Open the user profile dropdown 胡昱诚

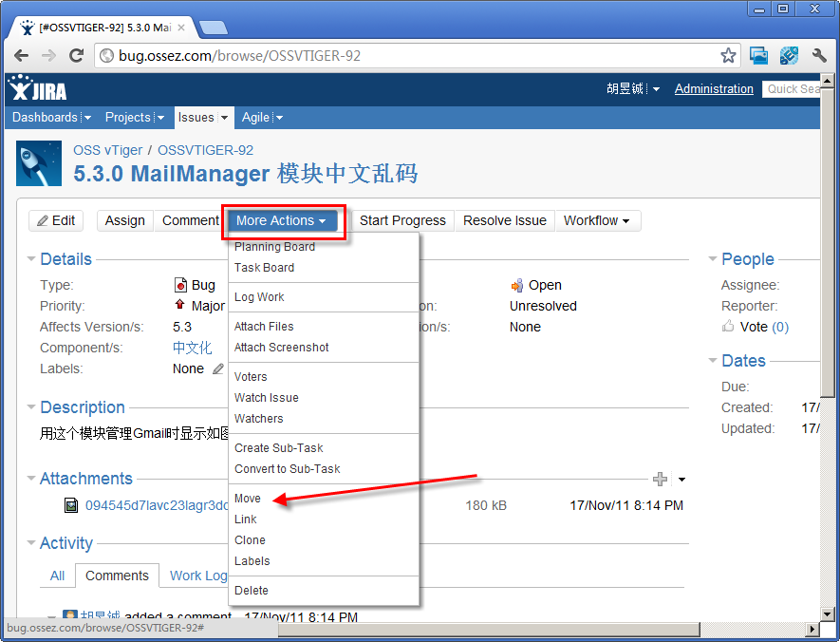633,89
